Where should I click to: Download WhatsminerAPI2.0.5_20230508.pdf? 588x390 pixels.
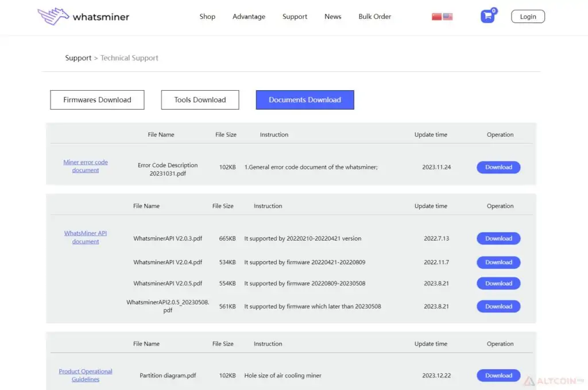click(x=498, y=306)
